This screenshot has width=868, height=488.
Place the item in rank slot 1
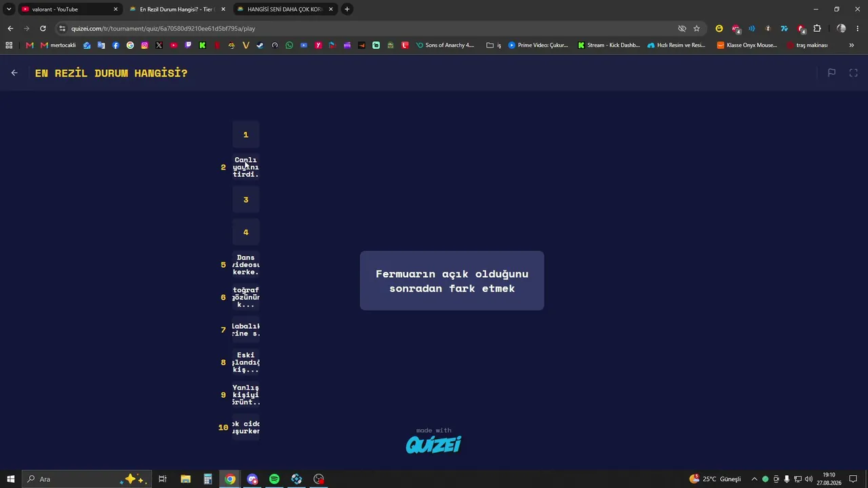(245, 134)
